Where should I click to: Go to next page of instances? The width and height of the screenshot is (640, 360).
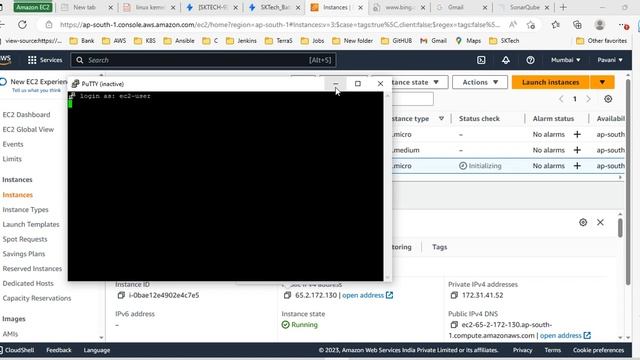(588, 99)
